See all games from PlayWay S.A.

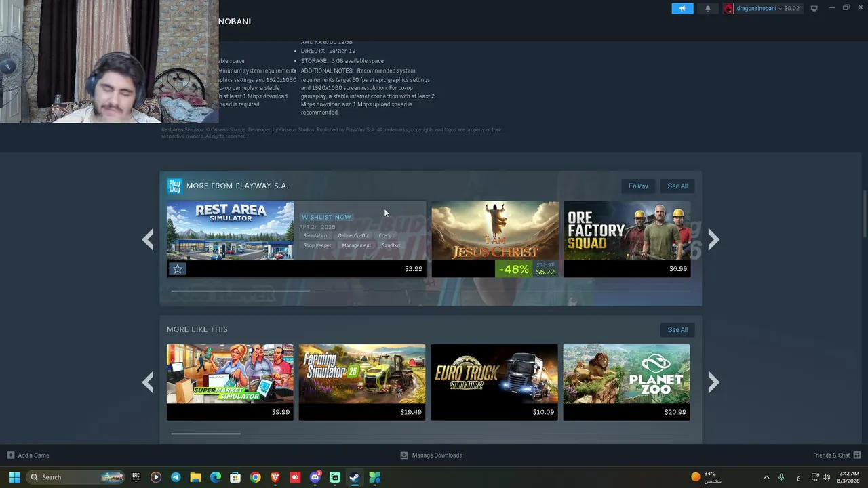[x=677, y=186]
